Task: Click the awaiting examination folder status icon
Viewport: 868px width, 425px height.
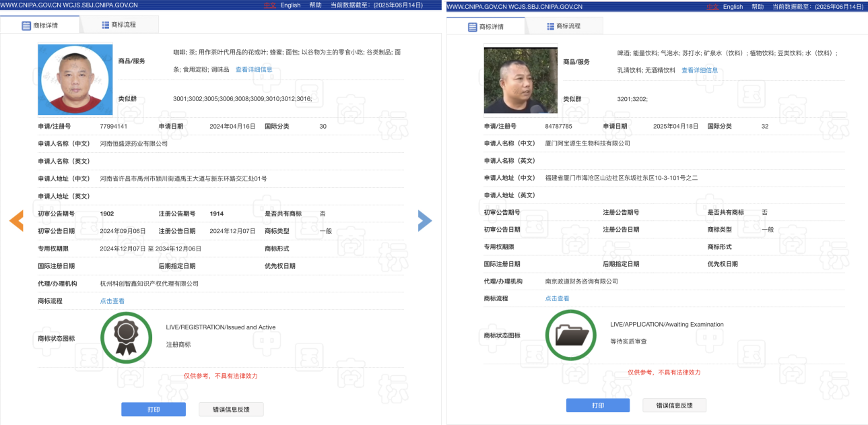Action: (570, 335)
